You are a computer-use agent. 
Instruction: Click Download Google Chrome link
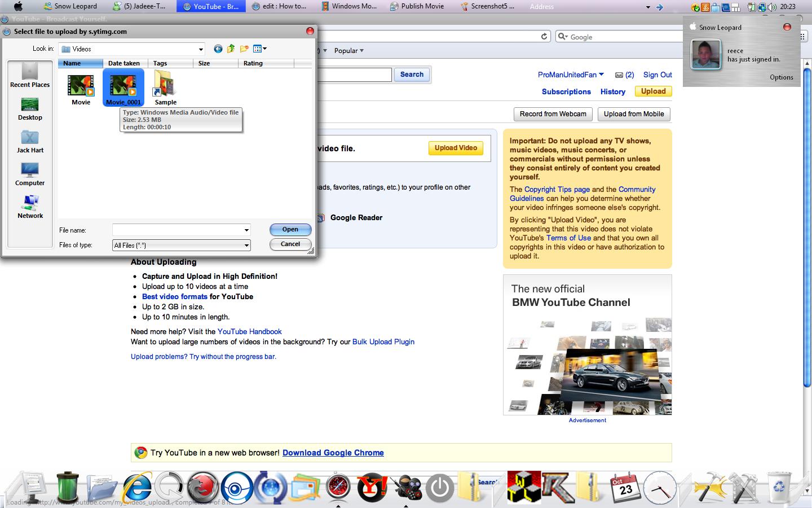click(333, 453)
